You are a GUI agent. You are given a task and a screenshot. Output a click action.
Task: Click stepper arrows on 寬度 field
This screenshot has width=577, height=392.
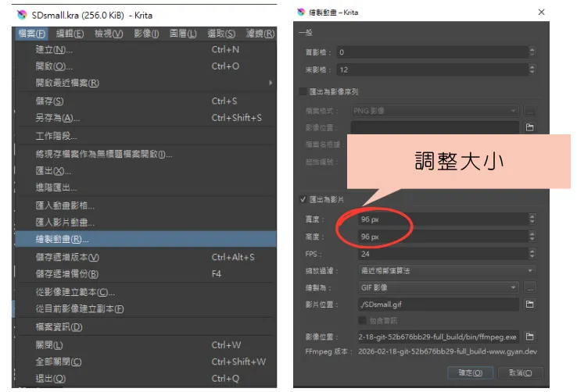[532, 220]
